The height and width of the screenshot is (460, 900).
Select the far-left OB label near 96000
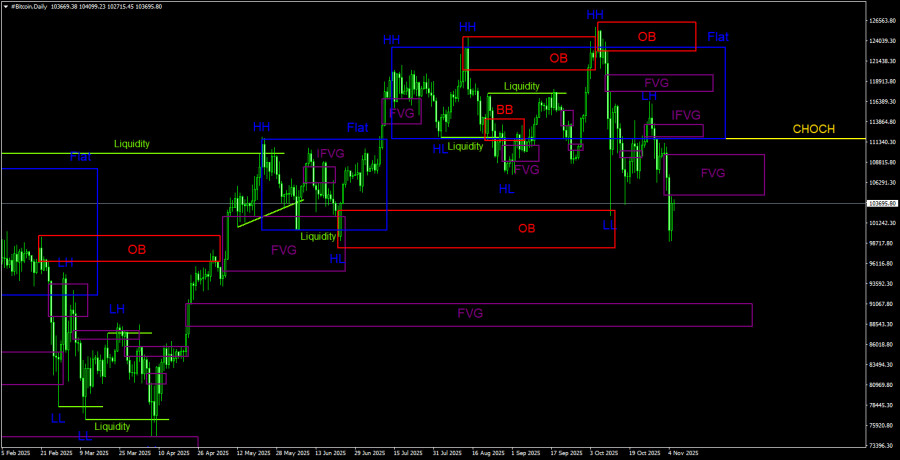138,248
